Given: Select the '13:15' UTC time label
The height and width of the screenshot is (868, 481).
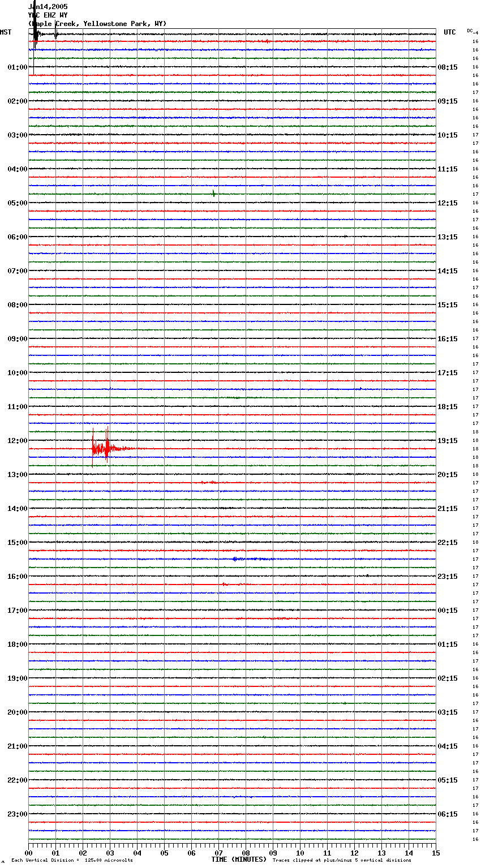Looking at the screenshot, I should tap(448, 237).
